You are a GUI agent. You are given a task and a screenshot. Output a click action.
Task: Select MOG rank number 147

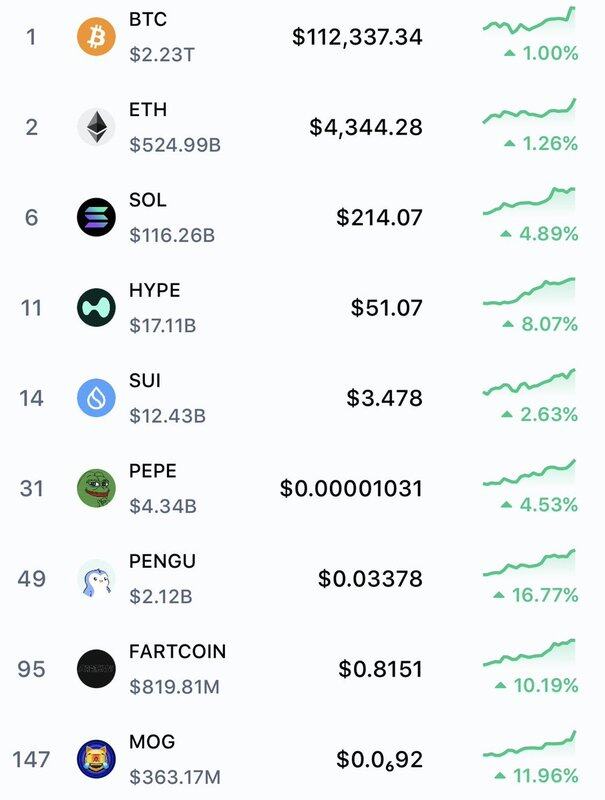(x=31, y=760)
